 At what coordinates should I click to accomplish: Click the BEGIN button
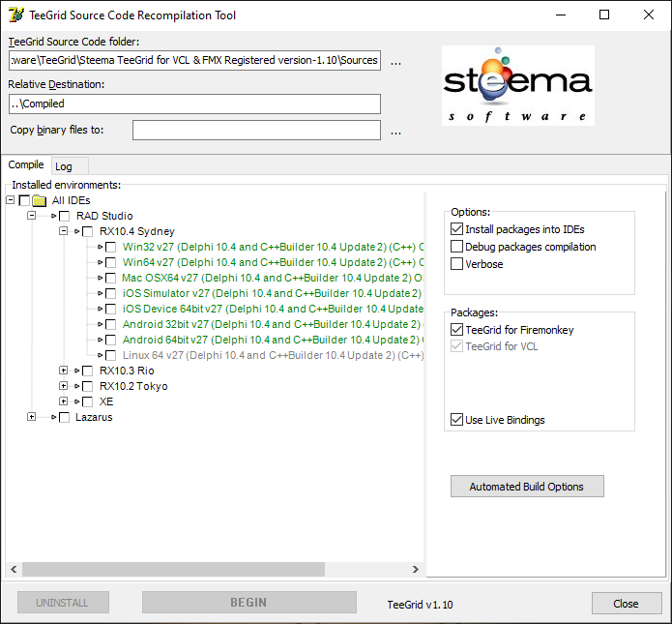[249, 603]
